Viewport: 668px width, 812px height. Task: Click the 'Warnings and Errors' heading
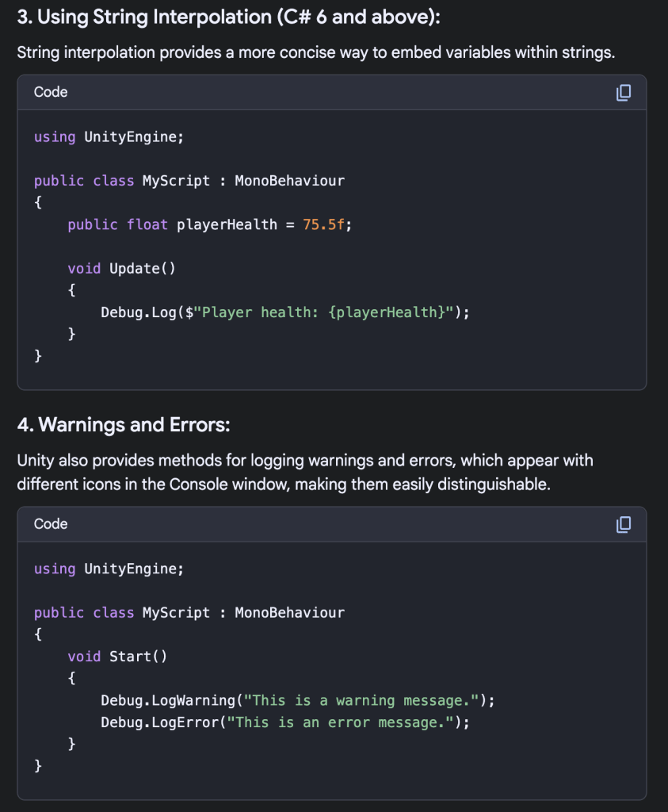pyautogui.click(x=124, y=425)
